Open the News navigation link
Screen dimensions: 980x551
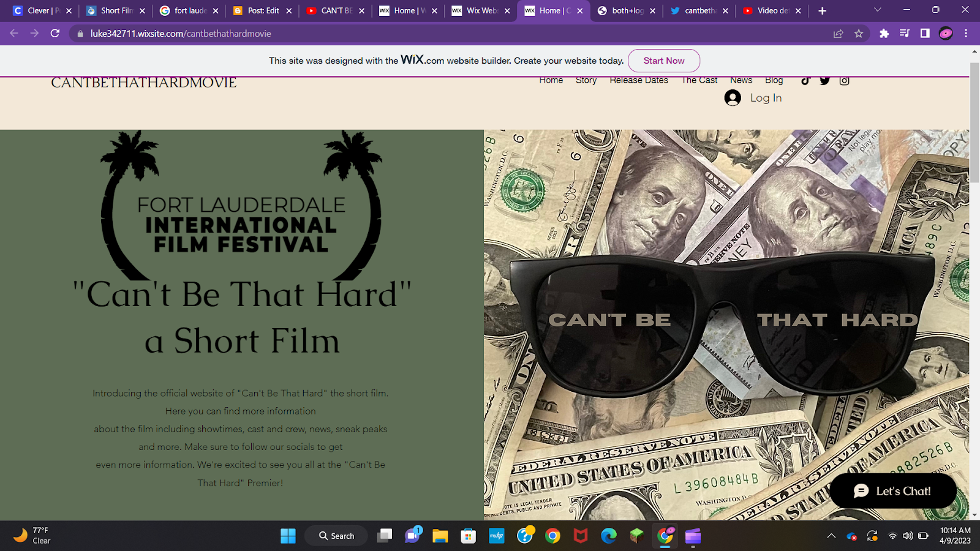click(741, 80)
